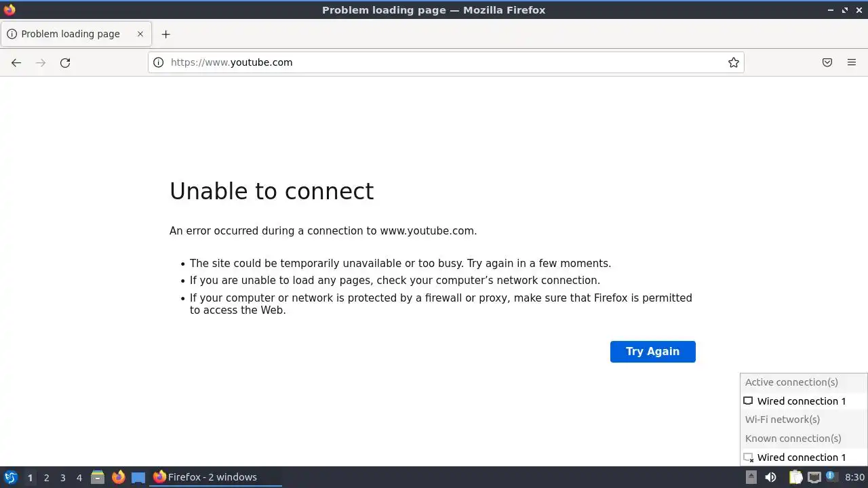This screenshot has height=488, width=868.
Task: Open the removable media eject icon
Action: [x=751, y=477]
